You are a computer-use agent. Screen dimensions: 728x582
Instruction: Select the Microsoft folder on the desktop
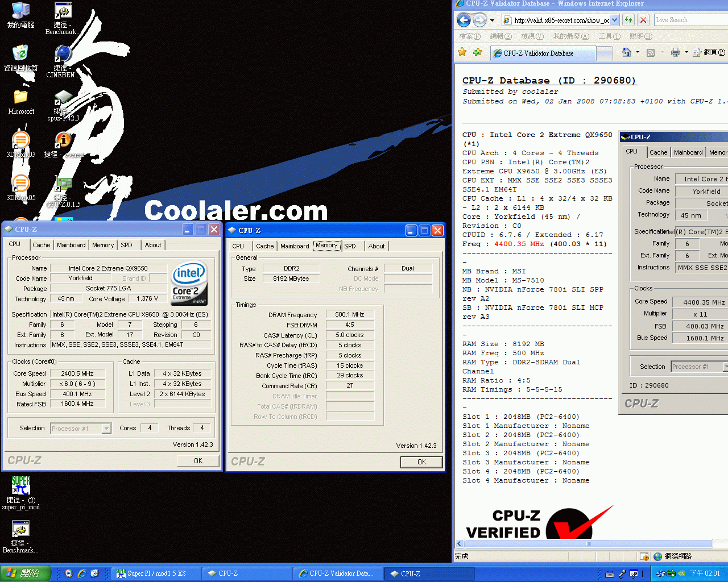pyautogui.click(x=20, y=101)
